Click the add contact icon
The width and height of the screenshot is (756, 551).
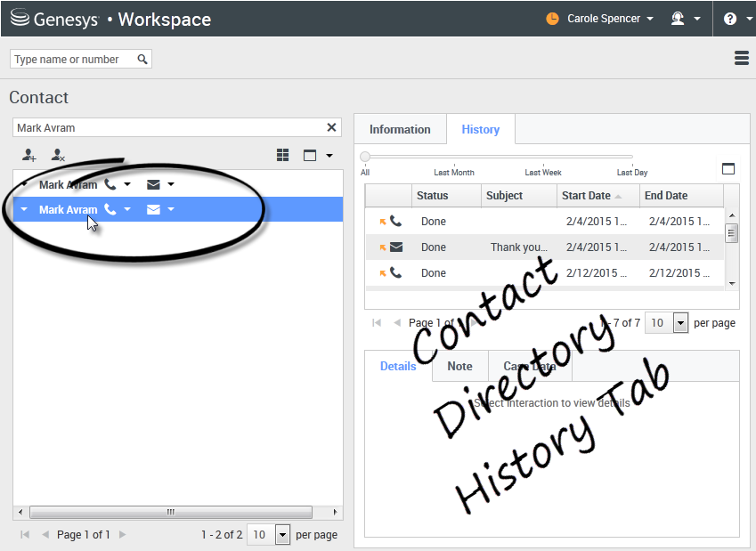pos(29,155)
